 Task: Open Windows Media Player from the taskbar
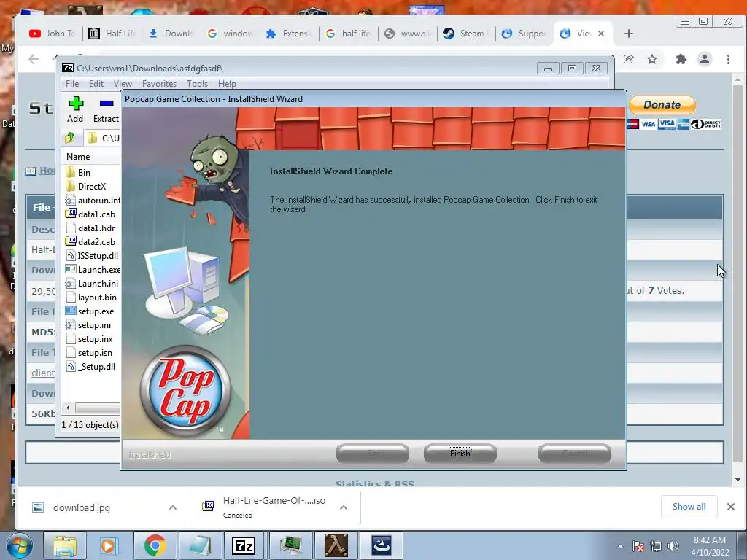click(108, 545)
